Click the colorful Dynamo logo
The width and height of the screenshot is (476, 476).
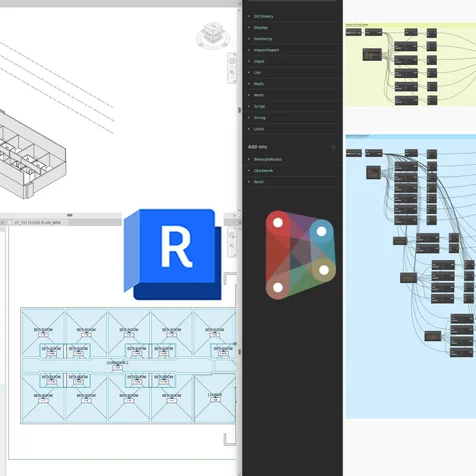point(300,255)
